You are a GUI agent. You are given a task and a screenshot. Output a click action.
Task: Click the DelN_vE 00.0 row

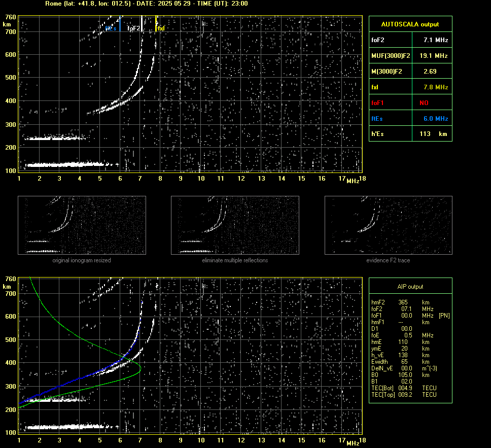[404, 368]
